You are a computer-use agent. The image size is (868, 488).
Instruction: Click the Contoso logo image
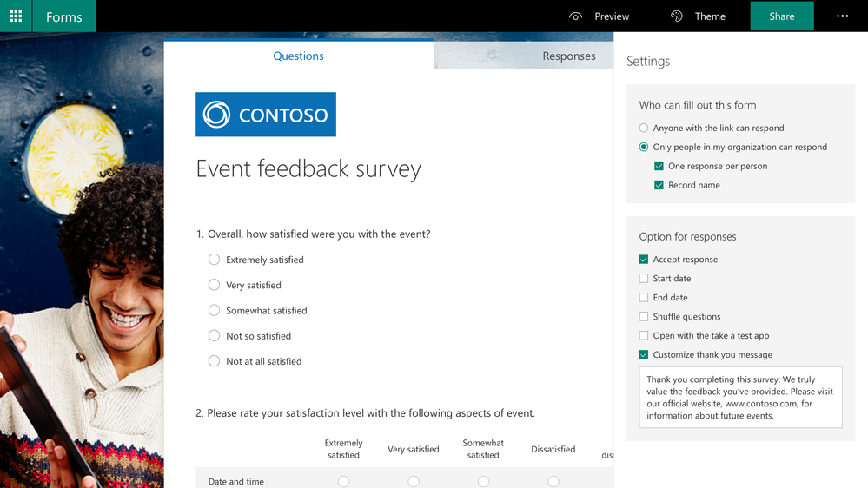coord(266,115)
